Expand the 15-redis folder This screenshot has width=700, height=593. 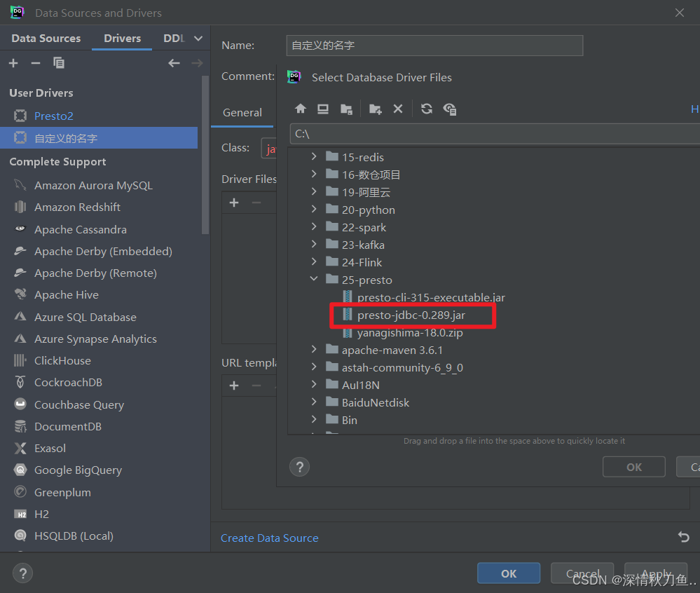(314, 156)
